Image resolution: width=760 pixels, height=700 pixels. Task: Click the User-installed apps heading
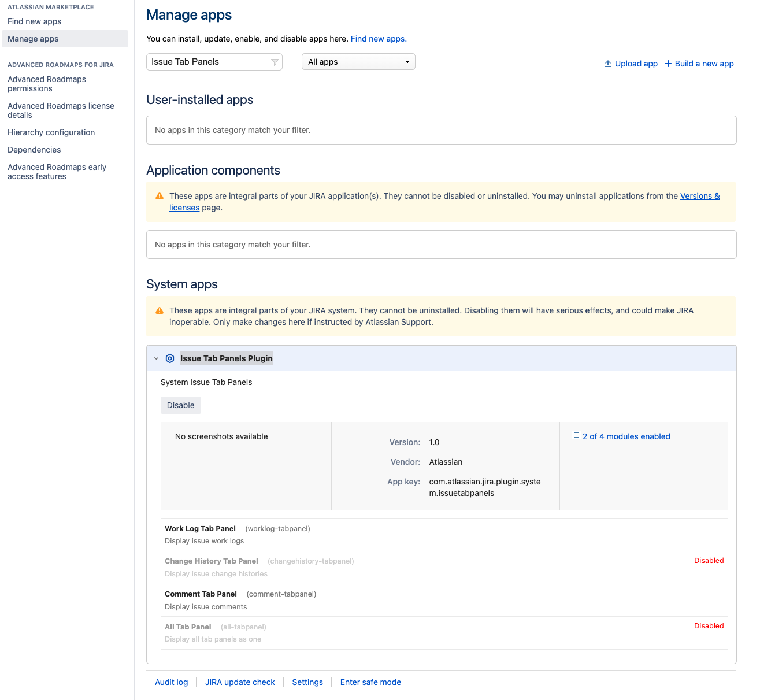200,100
